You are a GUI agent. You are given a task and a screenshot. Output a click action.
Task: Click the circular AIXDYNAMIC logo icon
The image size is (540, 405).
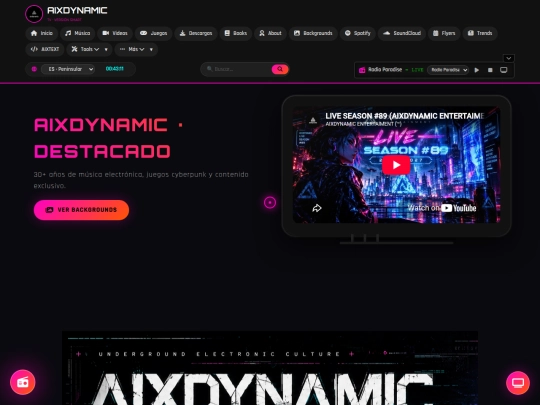[34, 14]
